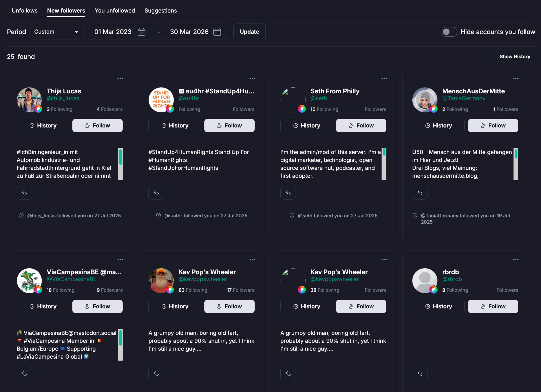Click reply arrow icon on rbrdb card
Viewport: 541px width, 392px height.
[420, 374]
